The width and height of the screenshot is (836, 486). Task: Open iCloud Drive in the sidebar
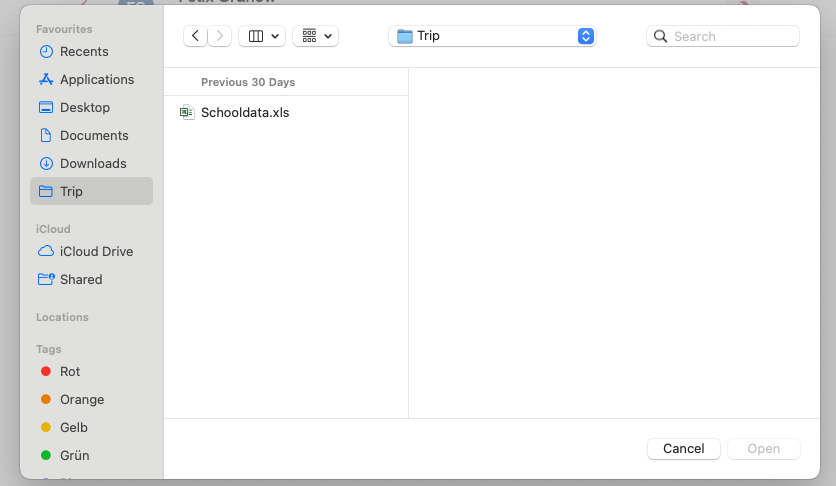(96, 251)
